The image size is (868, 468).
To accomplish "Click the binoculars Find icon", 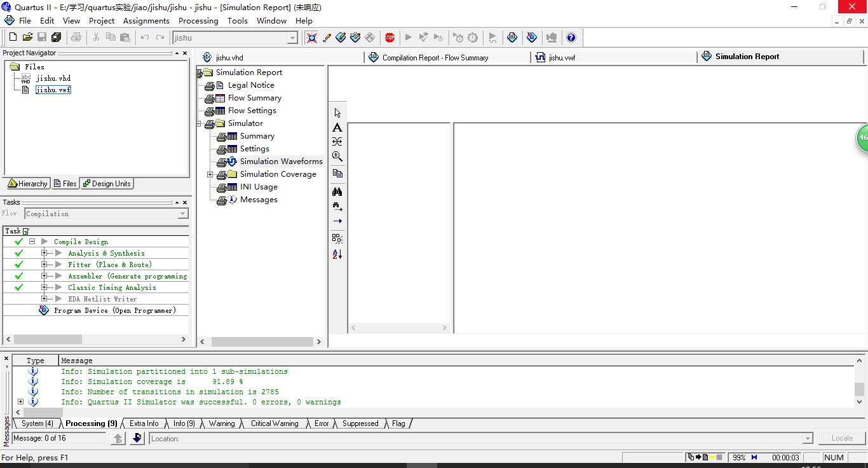I will (x=337, y=191).
